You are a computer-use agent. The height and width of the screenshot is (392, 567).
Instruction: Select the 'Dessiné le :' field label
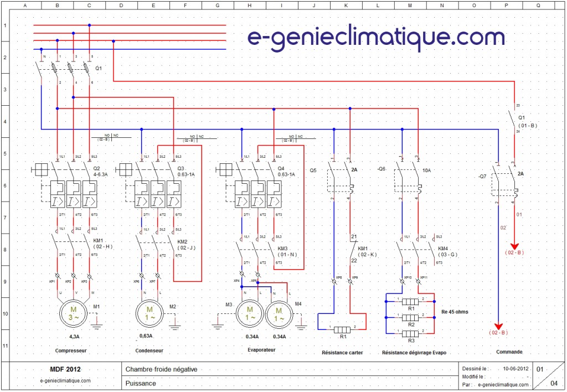click(x=476, y=369)
